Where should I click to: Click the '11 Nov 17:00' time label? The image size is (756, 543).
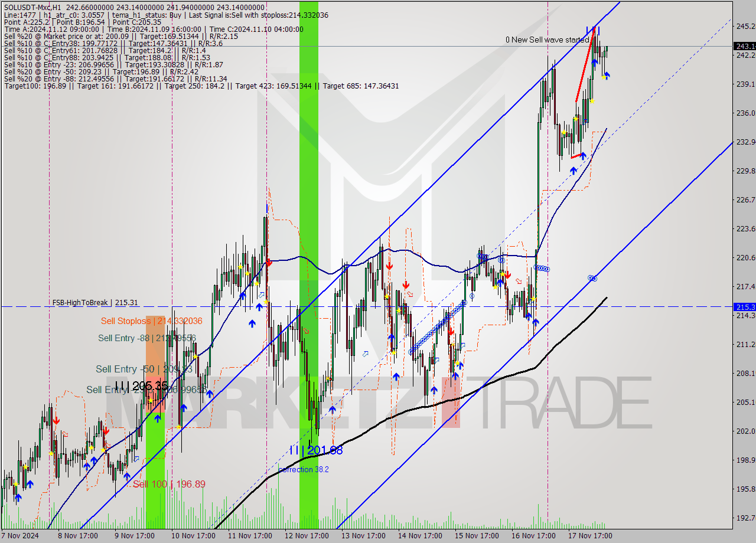250,536
